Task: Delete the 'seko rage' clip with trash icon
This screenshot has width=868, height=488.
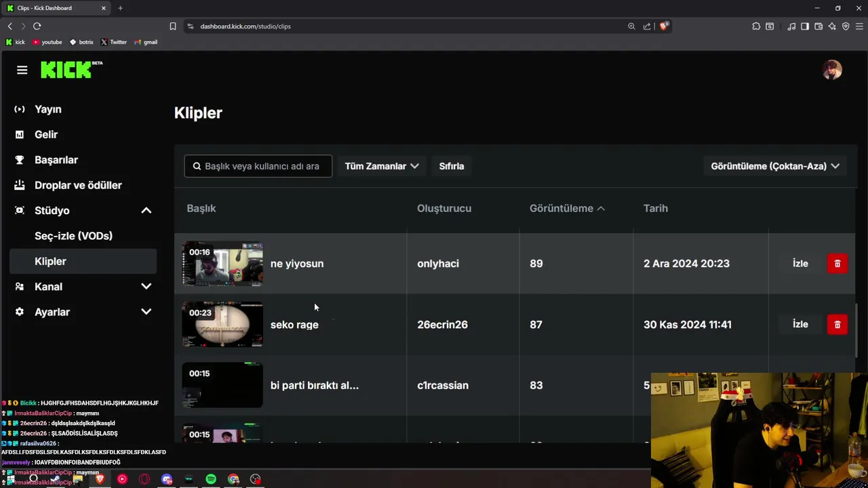Action: [837, 325]
